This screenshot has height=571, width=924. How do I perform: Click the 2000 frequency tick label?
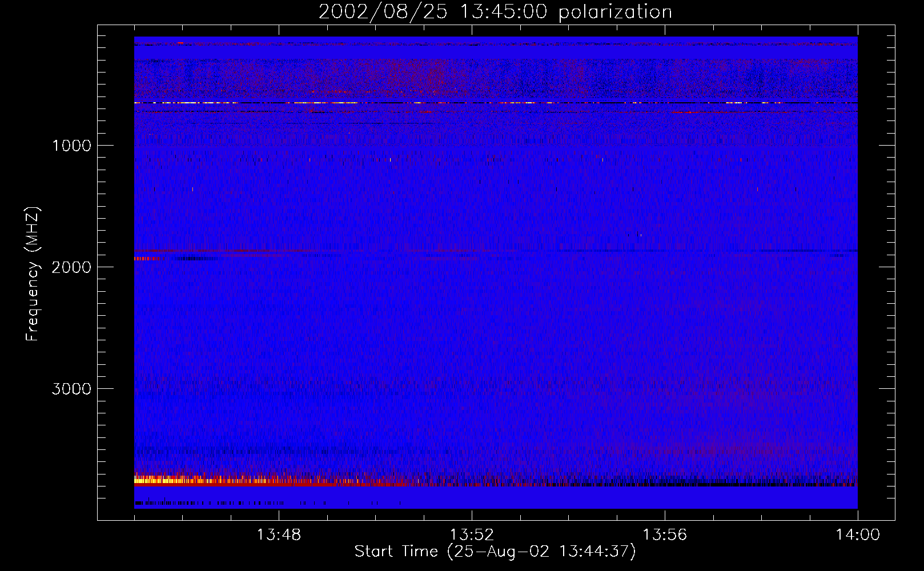coord(71,267)
